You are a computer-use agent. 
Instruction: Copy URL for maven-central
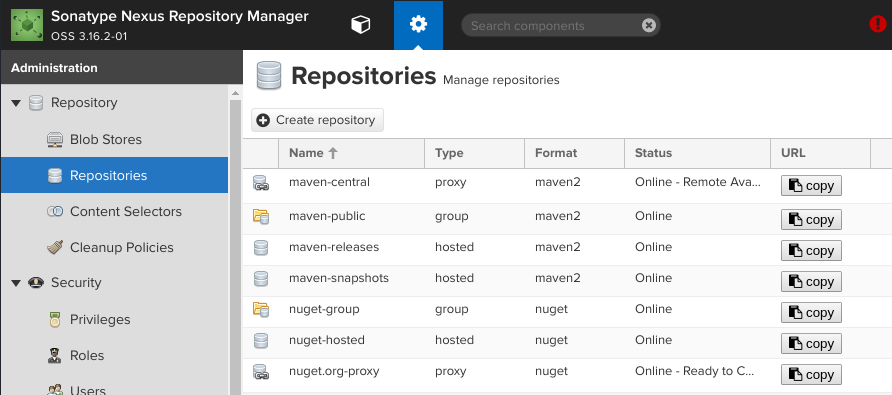(811, 186)
